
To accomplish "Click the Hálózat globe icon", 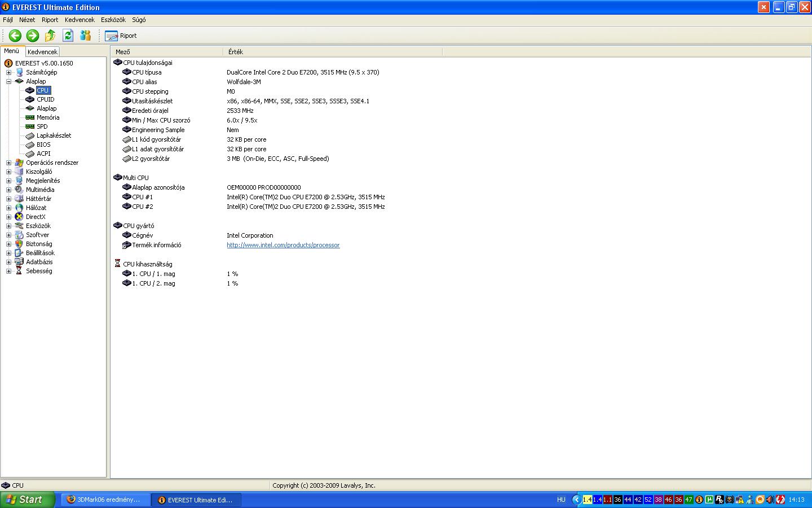I will 19,208.
